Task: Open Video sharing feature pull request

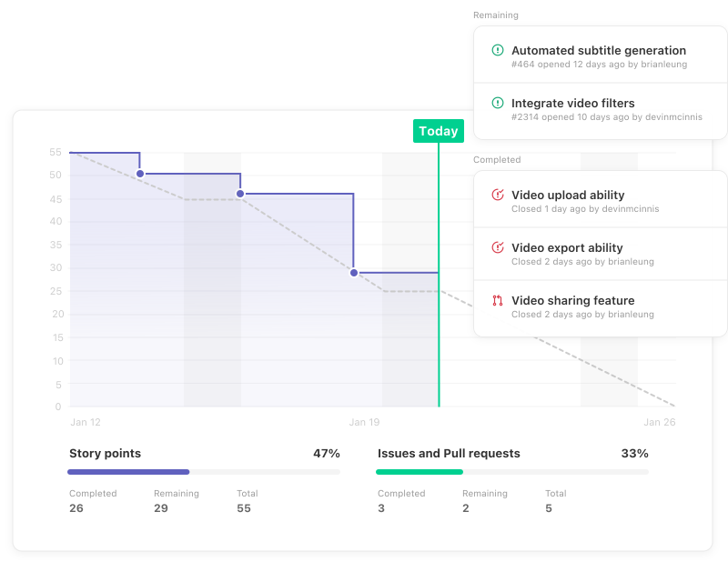Action: pyautogui.click(x=572, y=300)
